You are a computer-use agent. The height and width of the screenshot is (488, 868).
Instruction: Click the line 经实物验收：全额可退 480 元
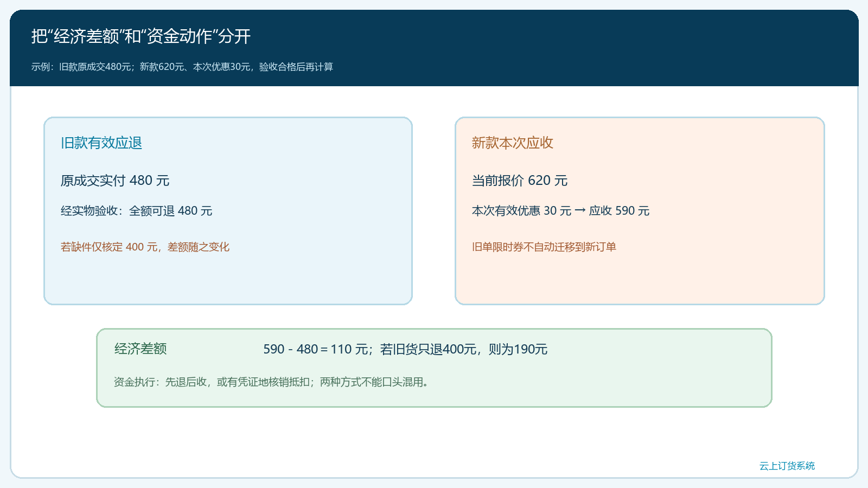136,211
